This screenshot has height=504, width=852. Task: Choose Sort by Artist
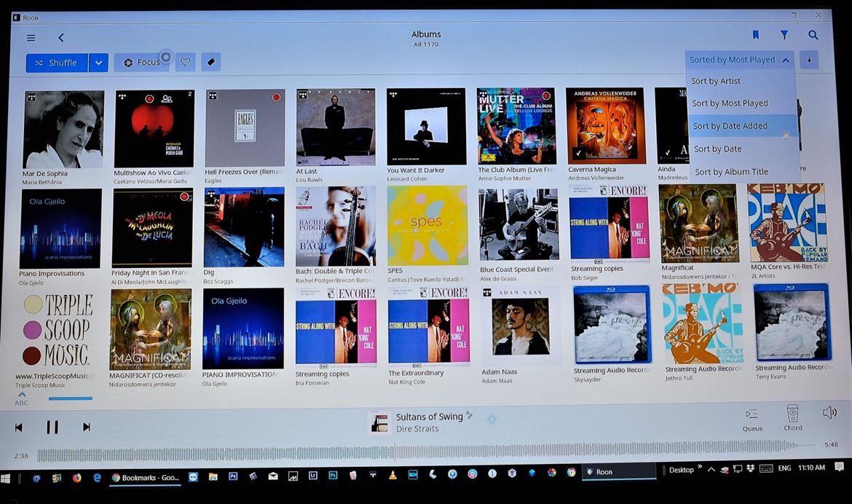(716, 81)
